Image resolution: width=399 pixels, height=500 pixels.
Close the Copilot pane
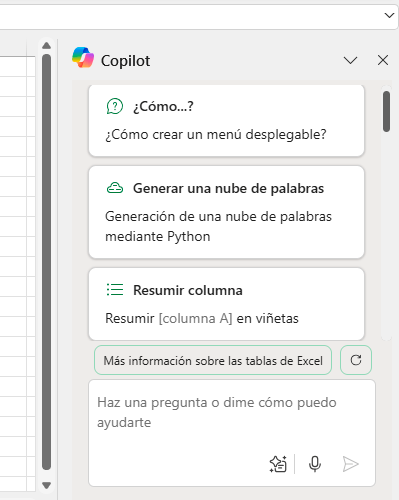pos(383,60)
